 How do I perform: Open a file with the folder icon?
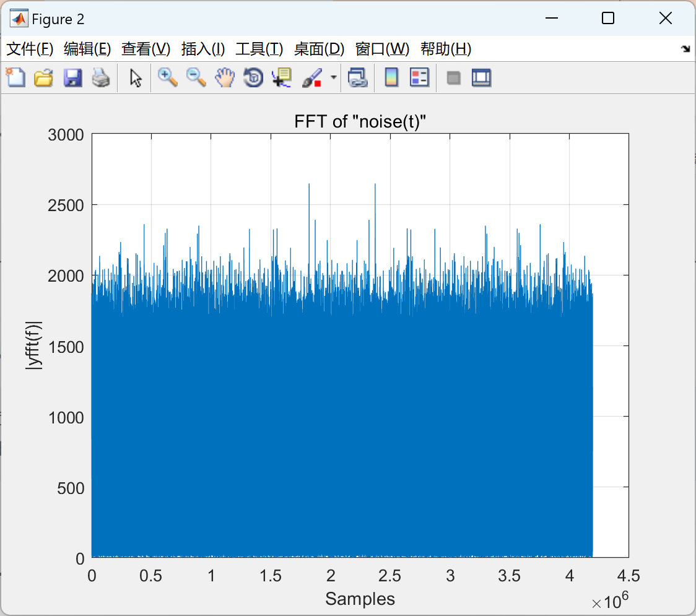pyautogui.click(x=44, y=77)
